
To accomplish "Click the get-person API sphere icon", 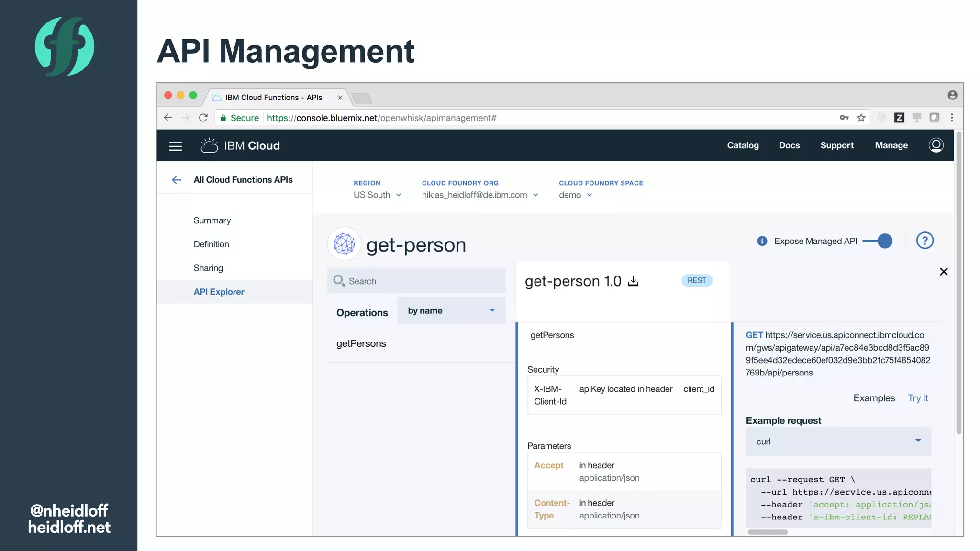I will pos(344,244).
